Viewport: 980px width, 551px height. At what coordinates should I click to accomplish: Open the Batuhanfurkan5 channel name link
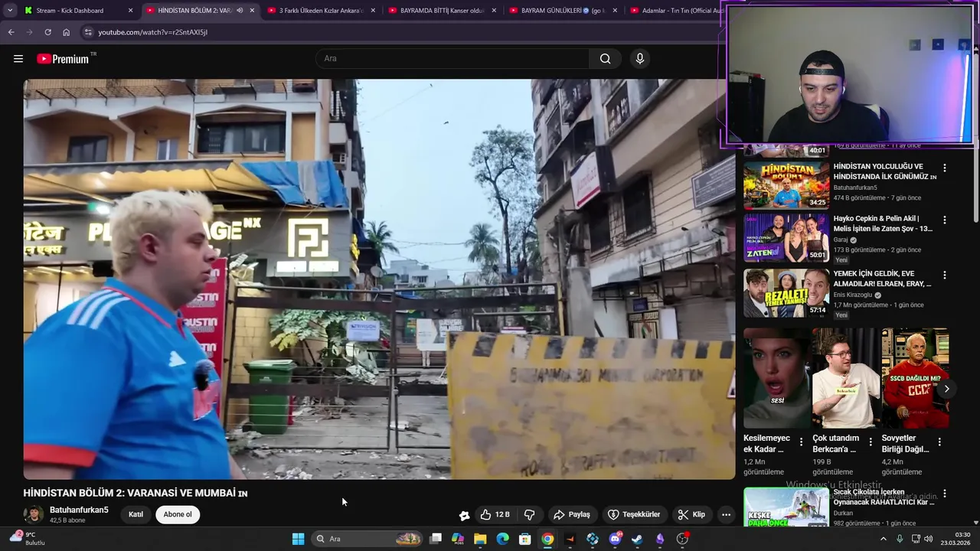[79, 510]
